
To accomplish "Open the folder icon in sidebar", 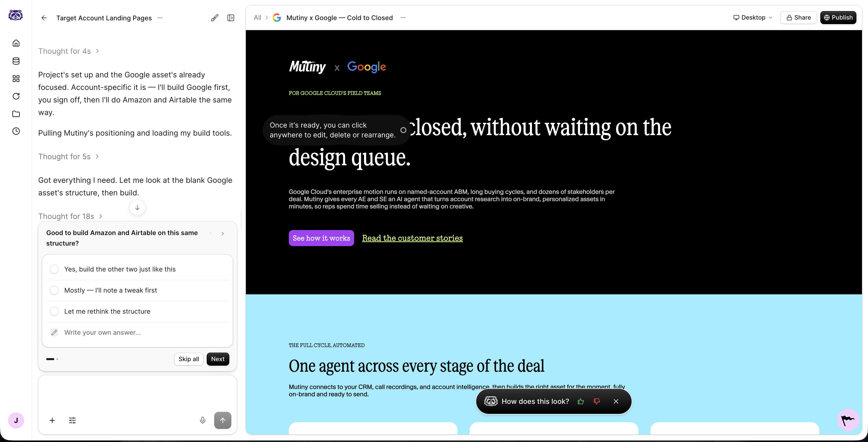I will pyautogui.click(x=16, y=114).
